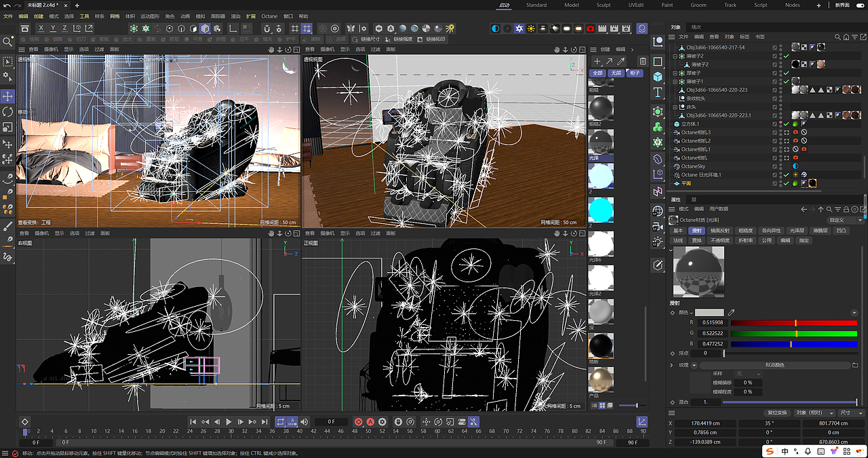Click the sound speaker icon in timeline

pos(304,422)
